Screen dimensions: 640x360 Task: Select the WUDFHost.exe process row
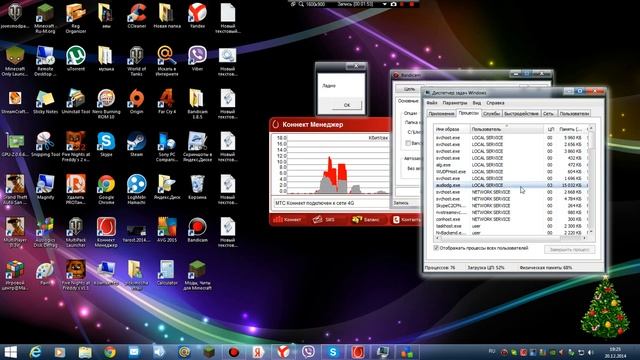(510, 171)
